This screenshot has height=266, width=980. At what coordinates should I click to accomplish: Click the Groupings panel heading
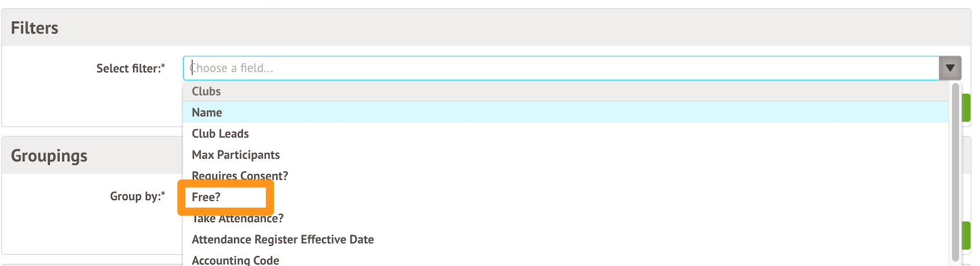pyautogui.click(x=49, y=156)
